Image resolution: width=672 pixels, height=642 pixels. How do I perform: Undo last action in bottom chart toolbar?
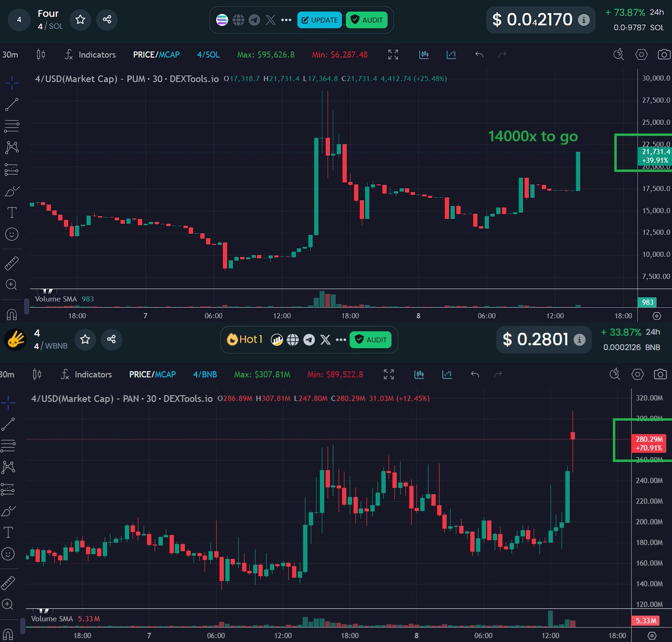pos(475,374)
